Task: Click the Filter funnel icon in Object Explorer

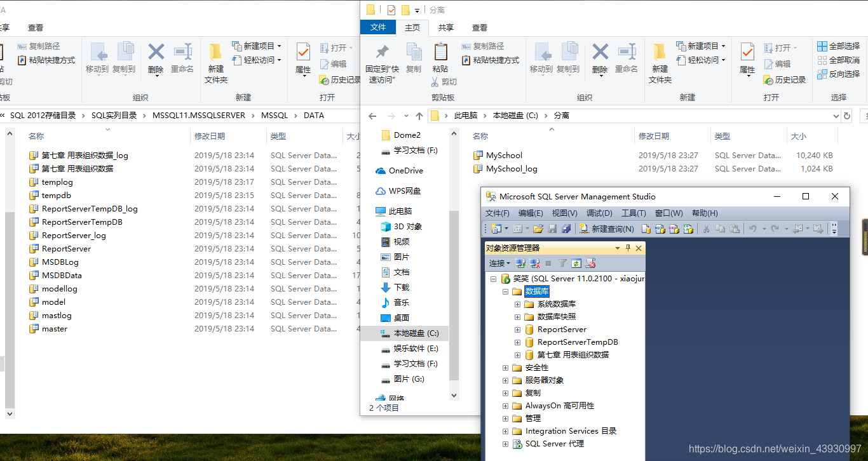Action: tap(562, 264)
